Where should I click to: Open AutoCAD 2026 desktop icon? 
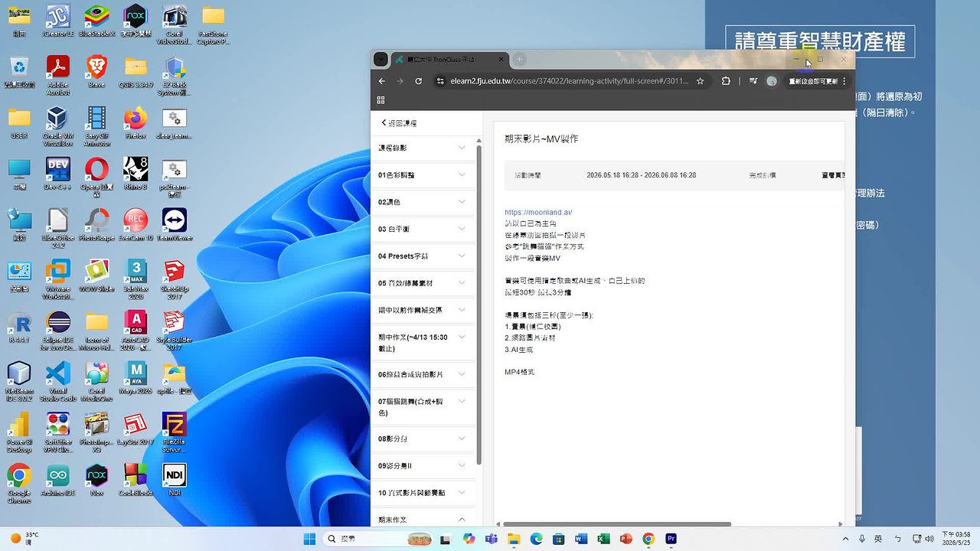pyautogui.click(x=136, y=331)
